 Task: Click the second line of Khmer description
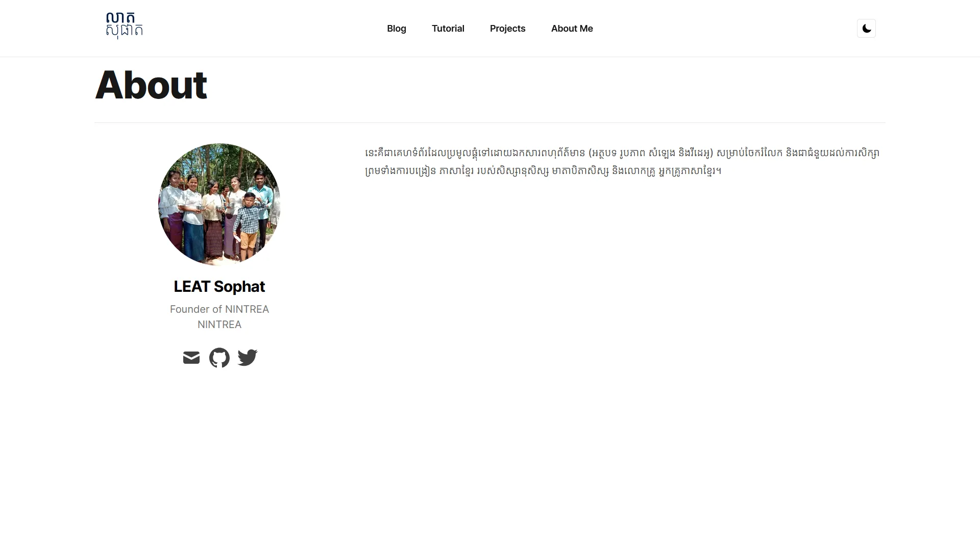point(543,170)
